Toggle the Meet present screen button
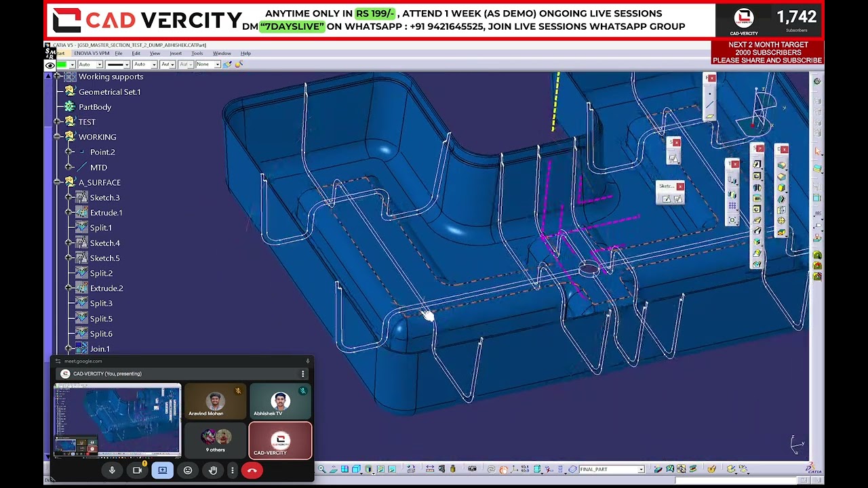868x488 pixels. tap(163, 470)
